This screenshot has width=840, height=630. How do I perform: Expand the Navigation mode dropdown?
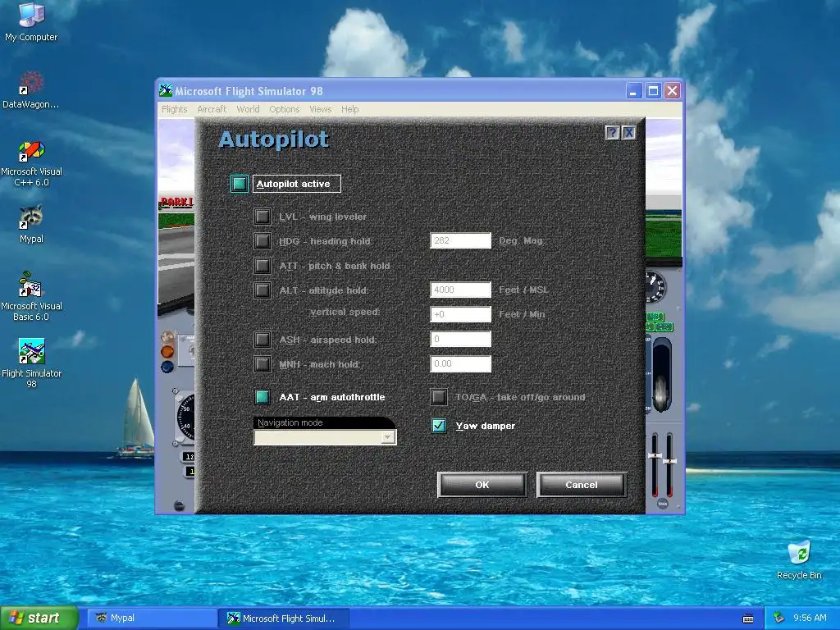pyautogui.click(x=387, y=438)
